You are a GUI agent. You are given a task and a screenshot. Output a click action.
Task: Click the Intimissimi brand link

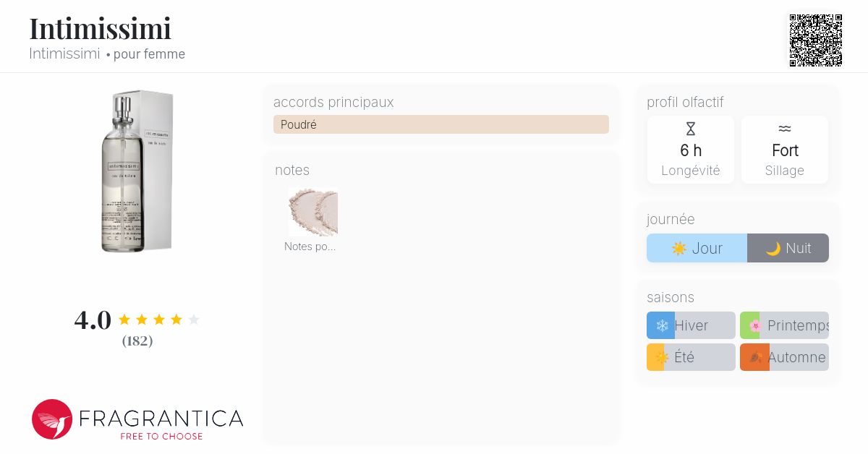(x=64, y=54)
